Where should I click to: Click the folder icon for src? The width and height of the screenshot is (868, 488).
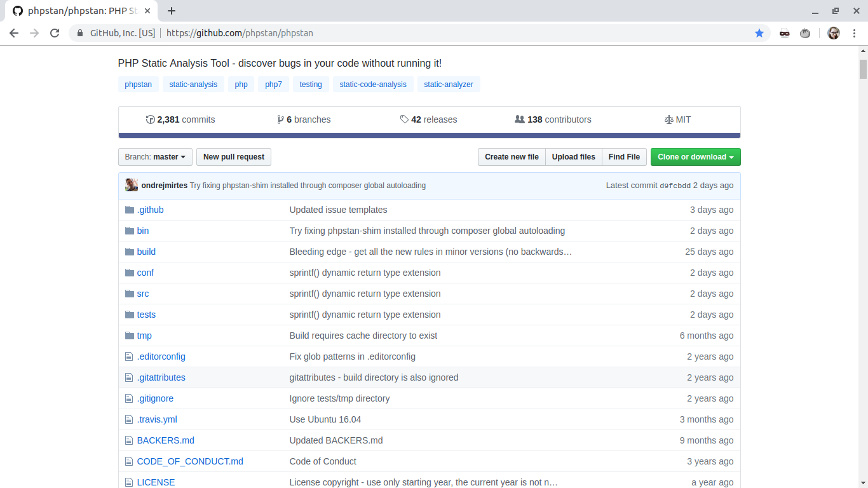(x=130, y=294)
